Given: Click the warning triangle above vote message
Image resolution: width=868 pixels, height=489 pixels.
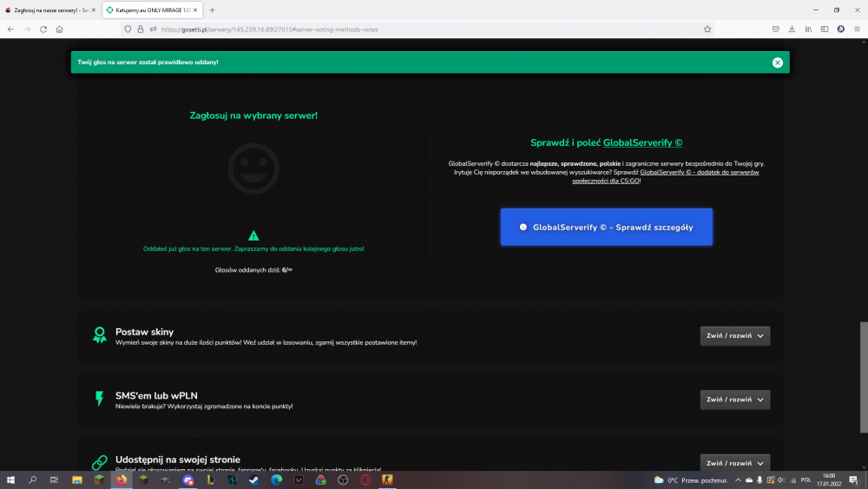Looking at the screenshot, I should pos(253,236).
